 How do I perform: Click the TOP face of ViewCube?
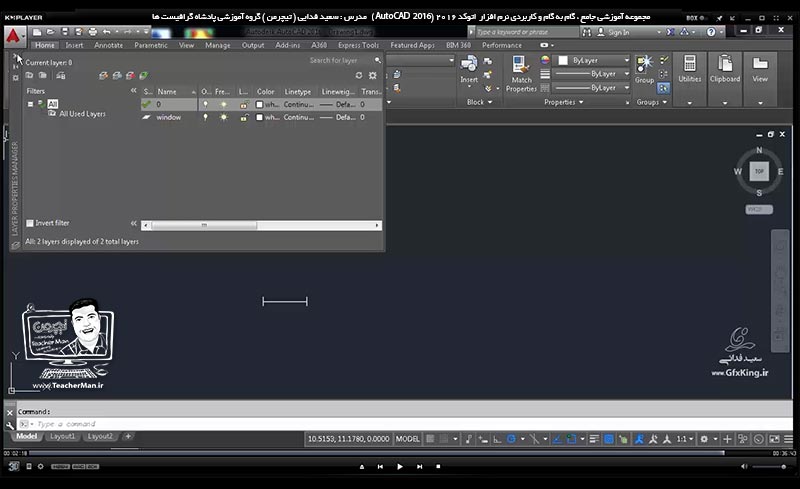(x=759, y=171)
